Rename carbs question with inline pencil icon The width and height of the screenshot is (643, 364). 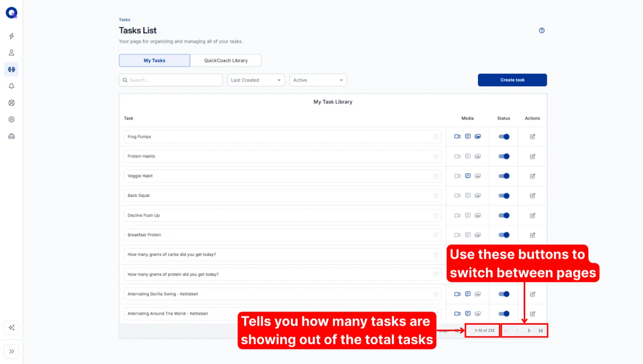pyautogui.click(x=436, y=255)
